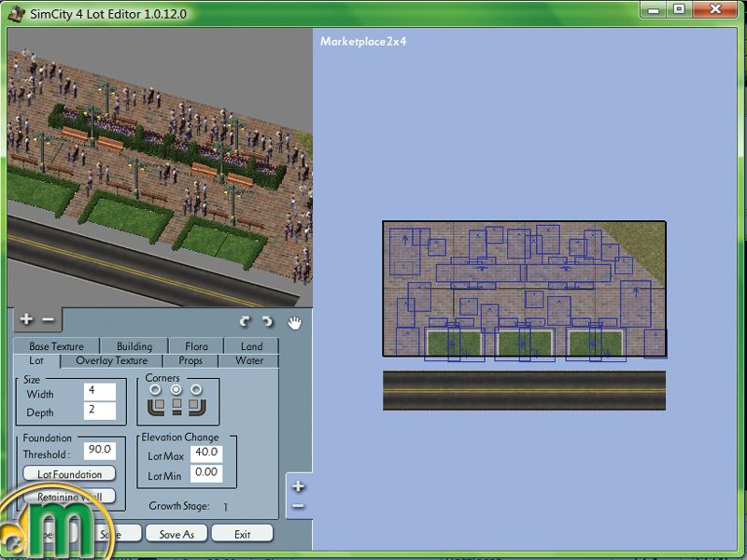747x560 pixels.
Task: Select the Lot tab
Action: click(36, 360)
